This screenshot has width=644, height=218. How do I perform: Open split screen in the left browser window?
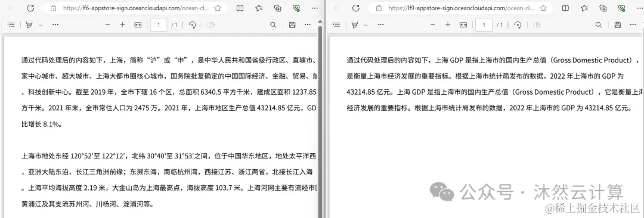tap(240, 8)
